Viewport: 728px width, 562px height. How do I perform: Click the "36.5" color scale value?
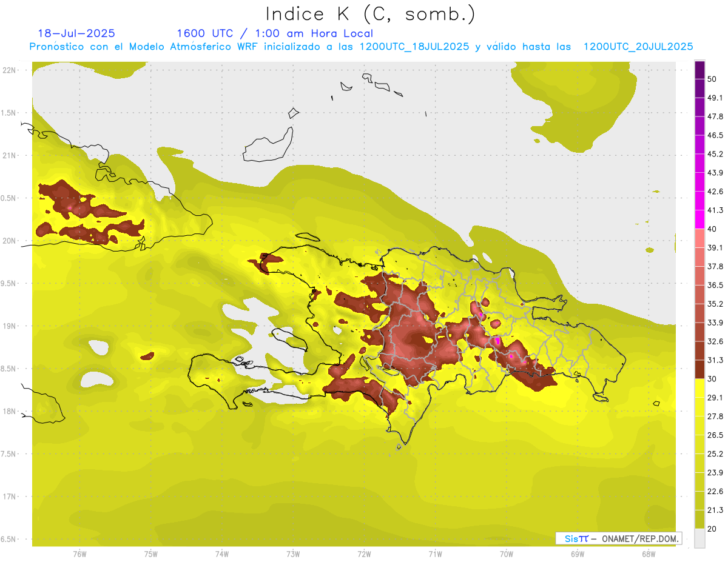(715, 285)
